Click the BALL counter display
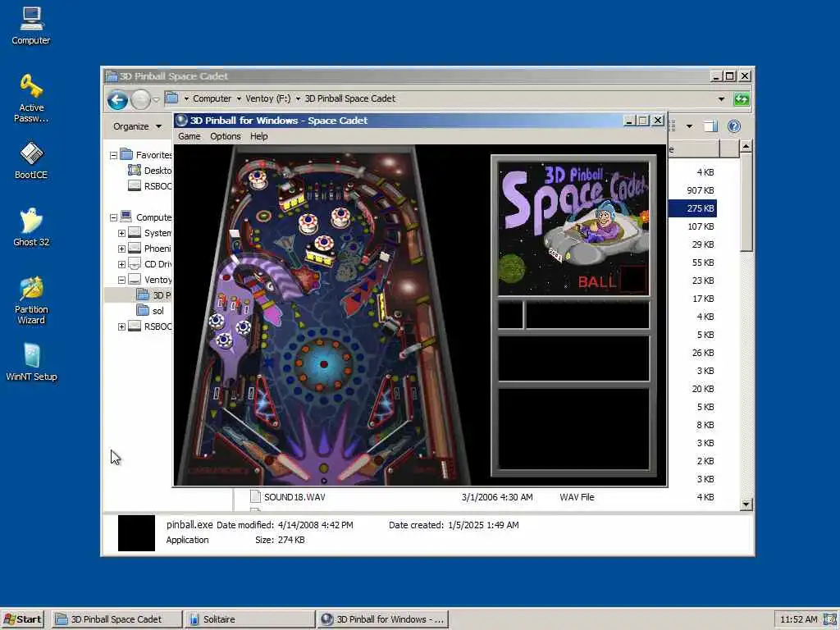 point(612,281)
